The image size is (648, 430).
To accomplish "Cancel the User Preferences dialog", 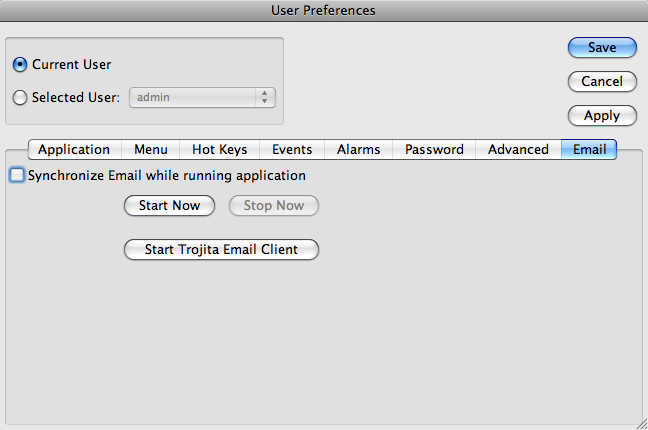I will (x=602, y=81).
